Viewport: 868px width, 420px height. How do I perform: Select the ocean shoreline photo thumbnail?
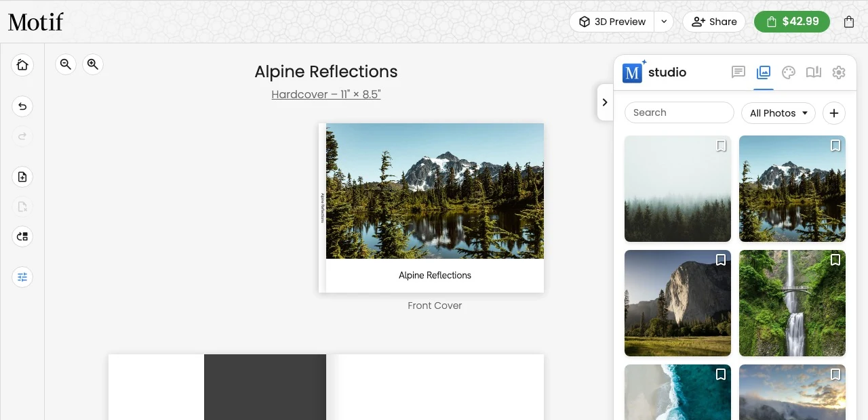(x=677, y=392)
